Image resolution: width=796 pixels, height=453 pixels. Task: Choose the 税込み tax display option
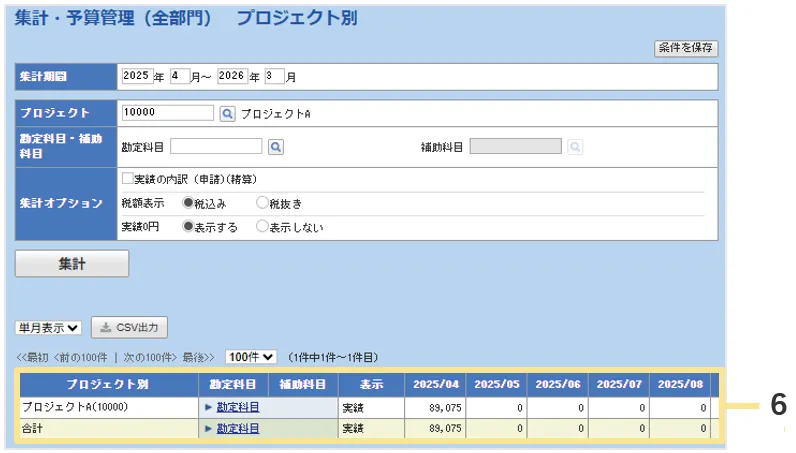click(x=187, y=202)
